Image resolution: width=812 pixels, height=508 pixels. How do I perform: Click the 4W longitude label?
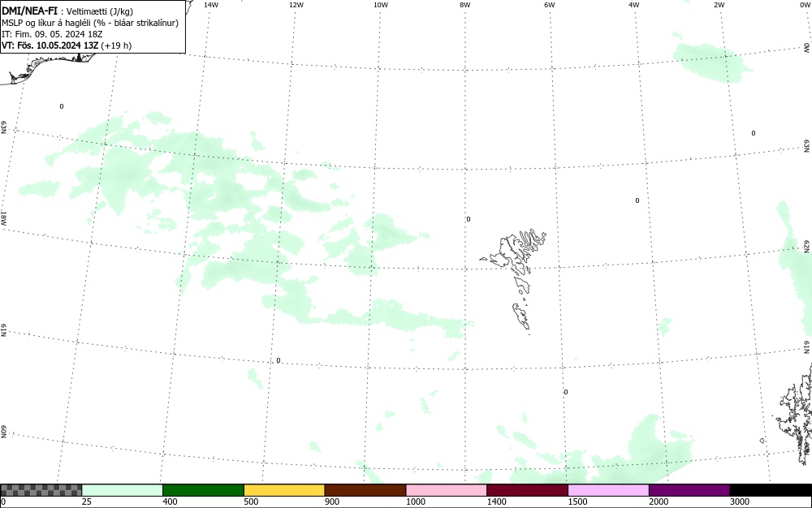click(x=634, y=5)
